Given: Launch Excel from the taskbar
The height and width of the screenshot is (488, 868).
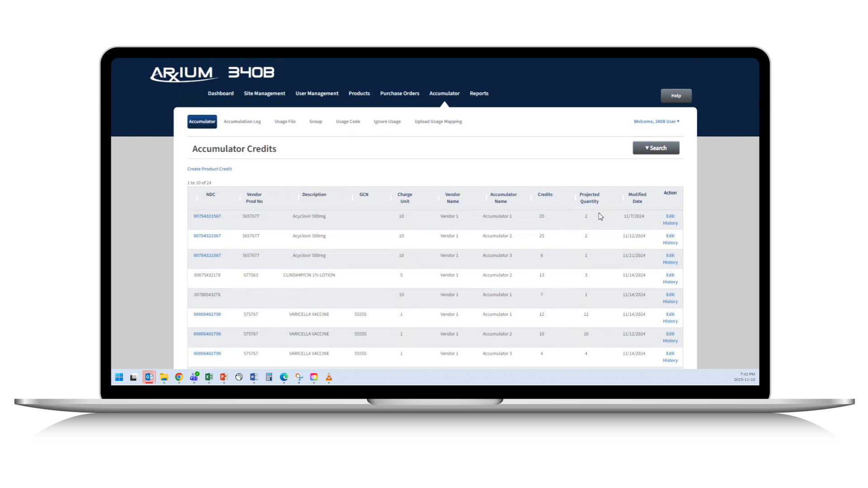Looking at the screenshot, I should coord(209,377).
